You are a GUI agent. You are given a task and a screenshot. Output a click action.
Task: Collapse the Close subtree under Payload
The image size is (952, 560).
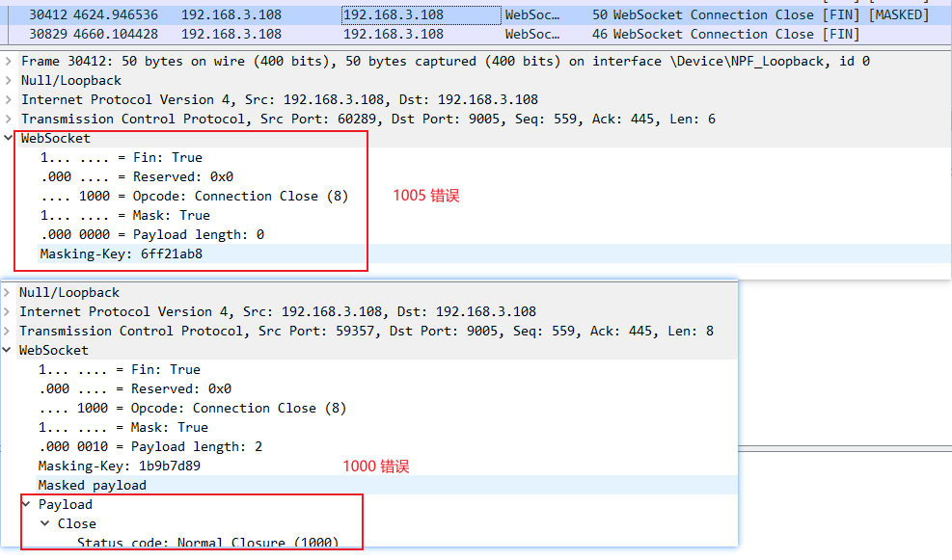click(x=43, y=523)
